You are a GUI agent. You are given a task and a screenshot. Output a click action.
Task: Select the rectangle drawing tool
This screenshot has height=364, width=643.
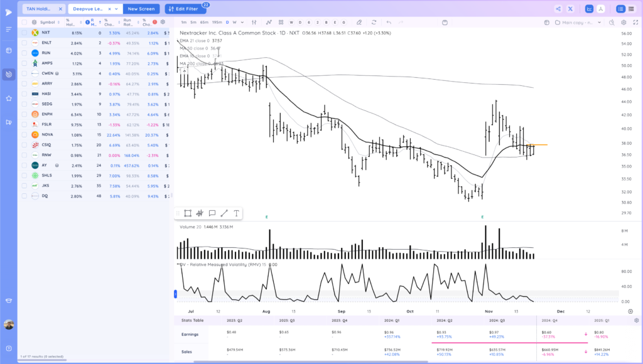(x=188, y=213)
